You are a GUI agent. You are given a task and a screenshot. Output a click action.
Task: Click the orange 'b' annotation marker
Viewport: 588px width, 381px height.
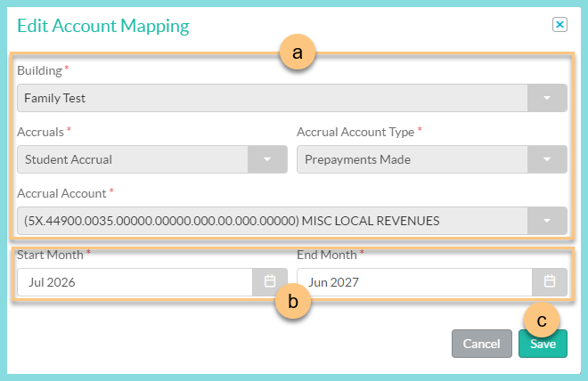click(x=294, y=302)
